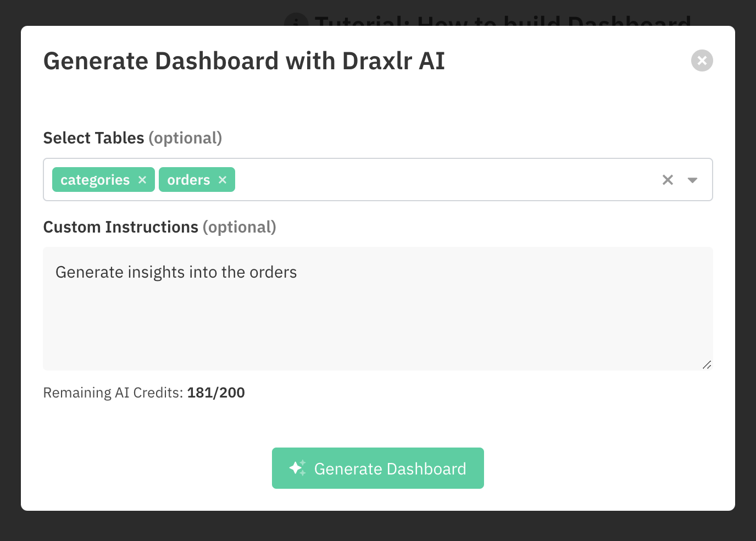The width and height of the screenshot is (756, 541).
Task: Click the resize handle of the instructions textarea
Action: point(707,365)
